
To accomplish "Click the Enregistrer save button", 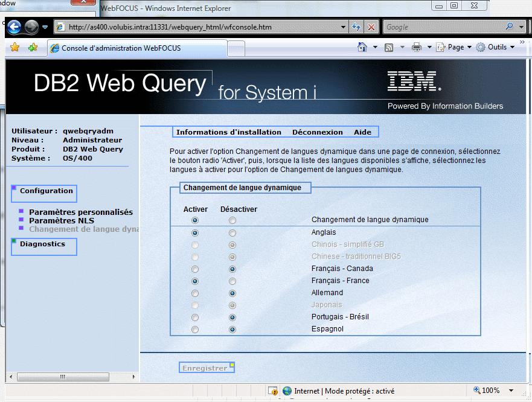I will tap(207, 368).
